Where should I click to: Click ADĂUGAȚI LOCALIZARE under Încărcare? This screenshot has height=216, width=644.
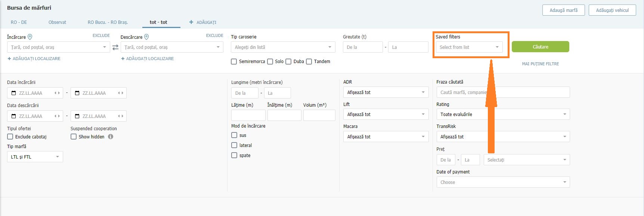point(34,59)
